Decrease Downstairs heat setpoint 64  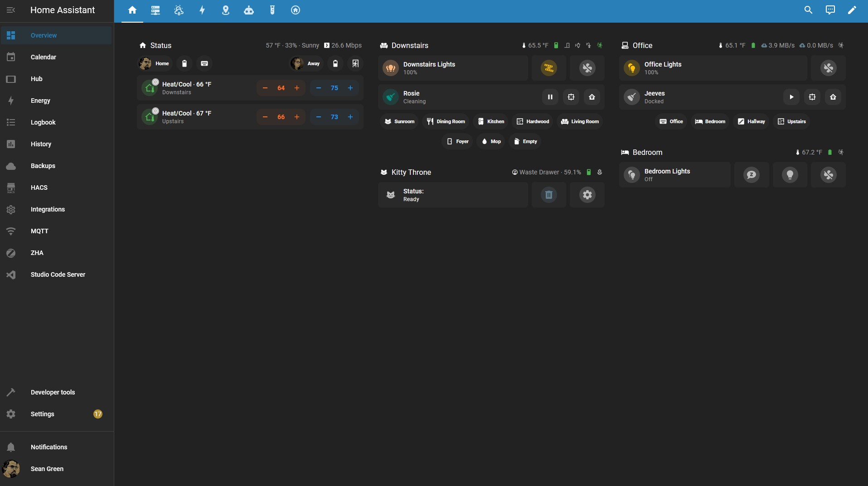pyautogui.click(x=265, y=88)
